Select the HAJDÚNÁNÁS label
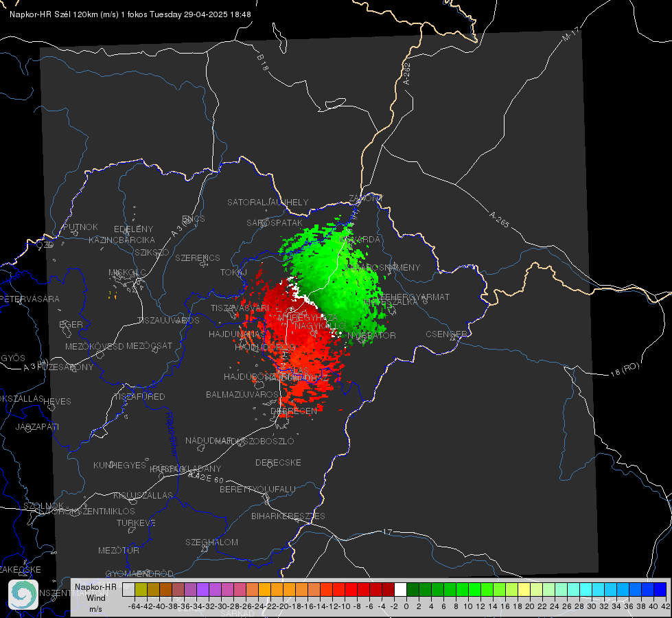This screenshot has height=618, width=672. pos(237,334)
